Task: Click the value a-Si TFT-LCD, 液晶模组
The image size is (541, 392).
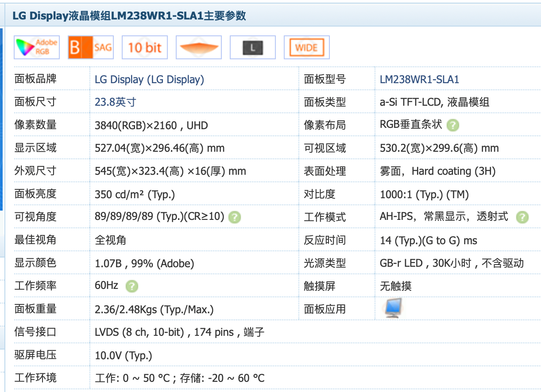Action: [x=435, y=102]
